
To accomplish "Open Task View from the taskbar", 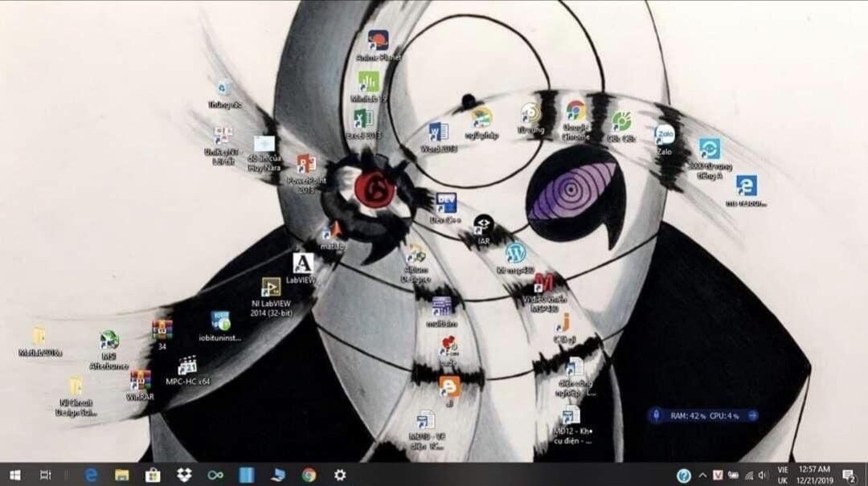I will point(46,476).
